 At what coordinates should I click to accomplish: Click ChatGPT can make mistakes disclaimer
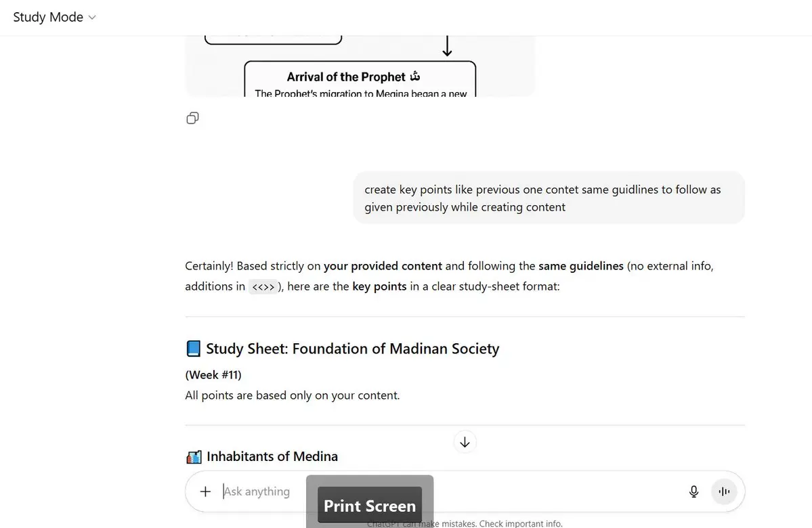[x=465, y=523]
